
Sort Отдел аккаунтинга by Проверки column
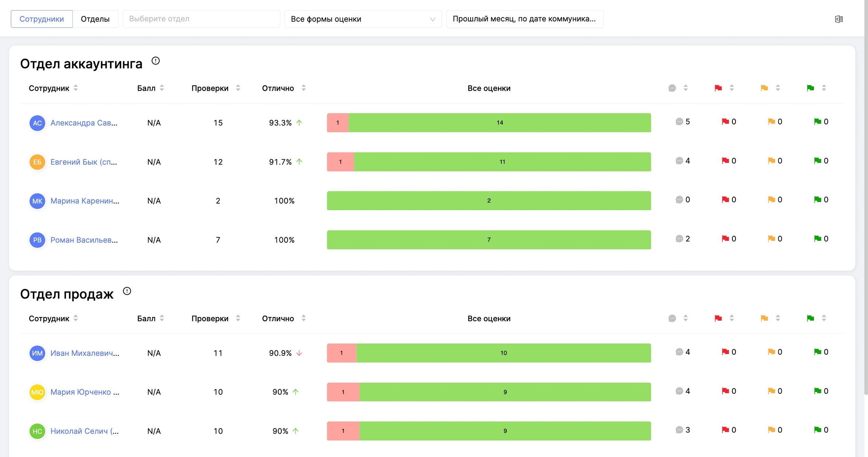238,88
